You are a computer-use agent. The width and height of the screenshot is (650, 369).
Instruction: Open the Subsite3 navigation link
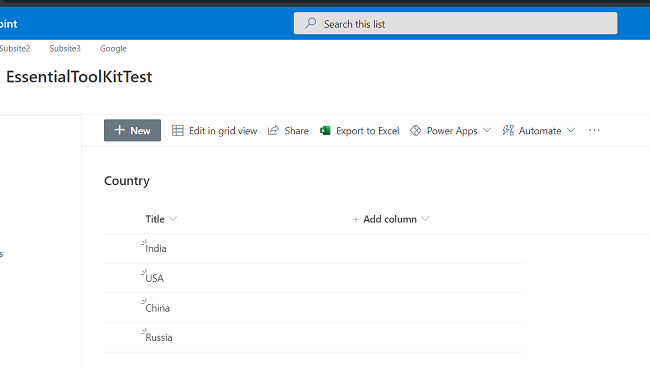point(65,49)
